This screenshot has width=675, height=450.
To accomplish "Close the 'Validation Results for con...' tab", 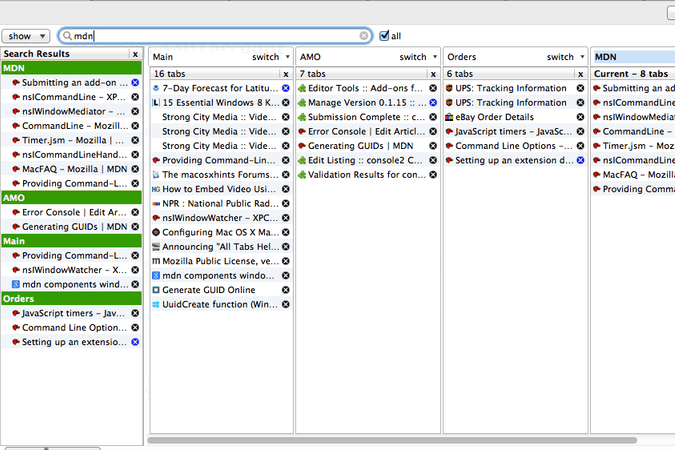I will coord(433,174).
